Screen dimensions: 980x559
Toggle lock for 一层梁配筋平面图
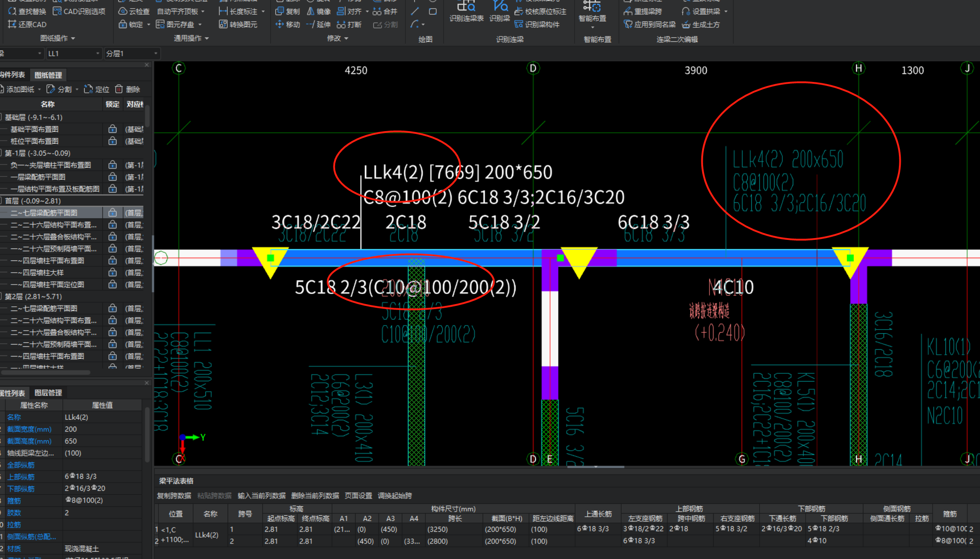[x=112, y=177]
